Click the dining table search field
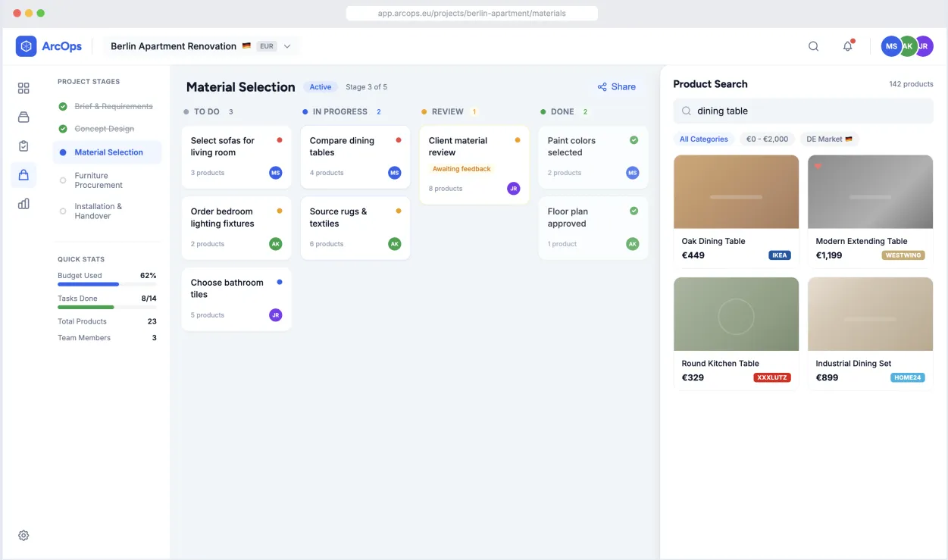This screenshot has height=560, width=948. tap(803, 111)
